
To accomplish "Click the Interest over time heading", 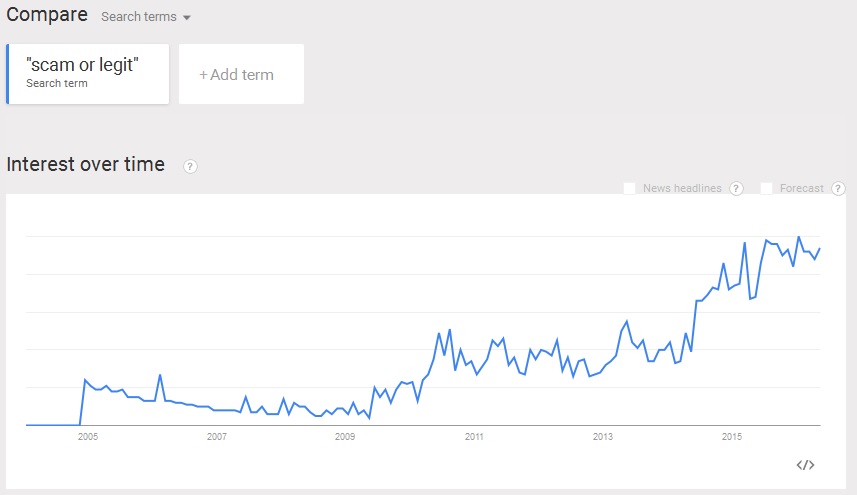I will (86, 165).
